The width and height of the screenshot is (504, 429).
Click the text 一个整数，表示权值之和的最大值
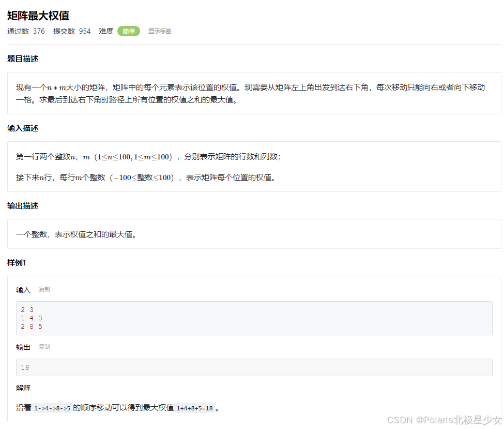(x=76, y=234)
